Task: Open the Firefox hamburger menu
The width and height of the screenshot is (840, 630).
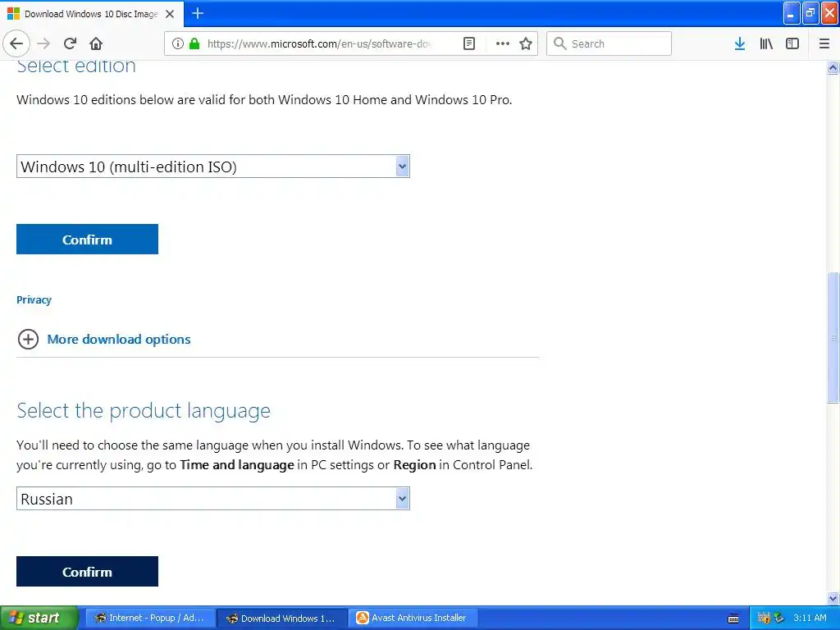Action: pos(824,43)
